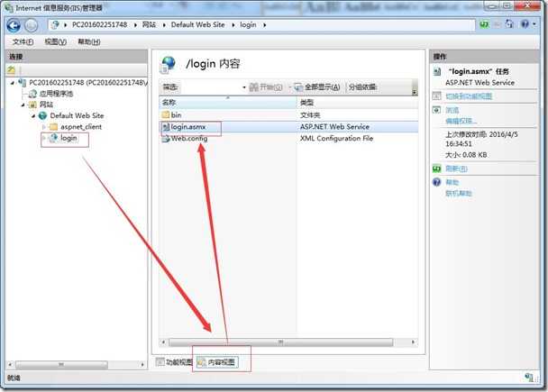
Task: Click the Browse icon in the Actions pane
Action: click(437, 110)
